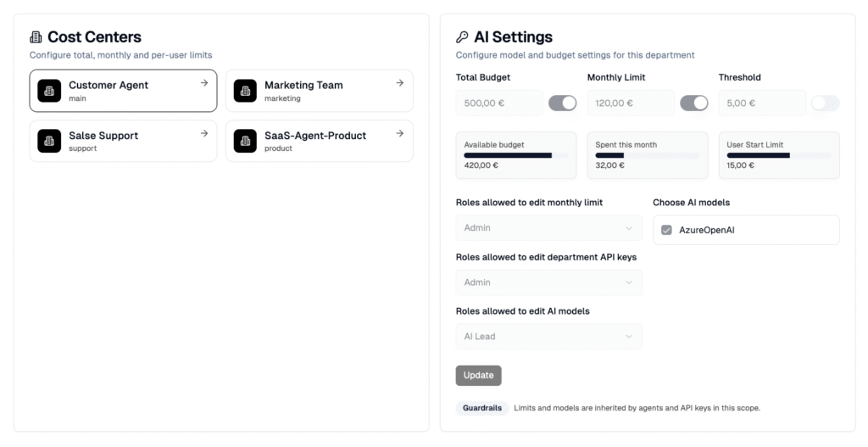This screenshot has width=868, height=447.
Task: Click the arrow on Marketing Team card
Action: (x=400, y=83)
